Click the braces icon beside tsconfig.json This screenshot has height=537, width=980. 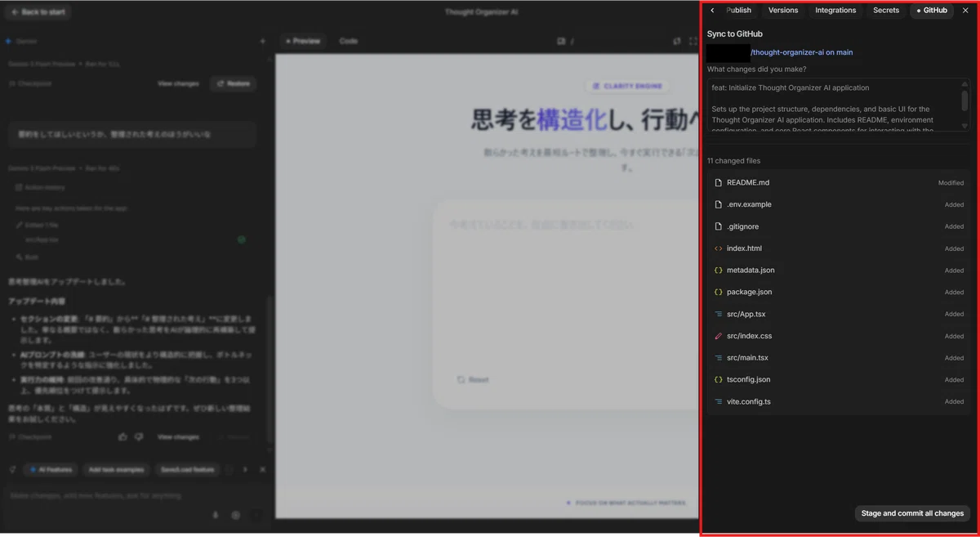[719, 379]
